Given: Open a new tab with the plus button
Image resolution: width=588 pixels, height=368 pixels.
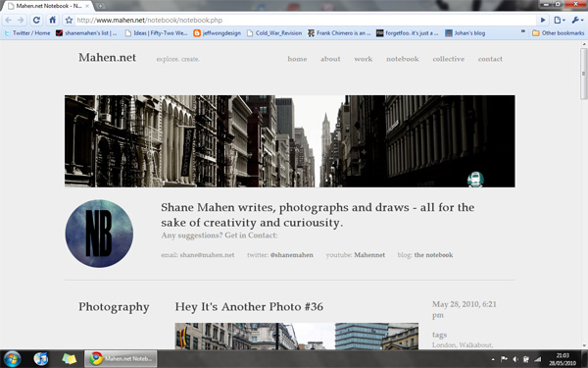Looking at the screenshot, I should click(x=100, y=6).
